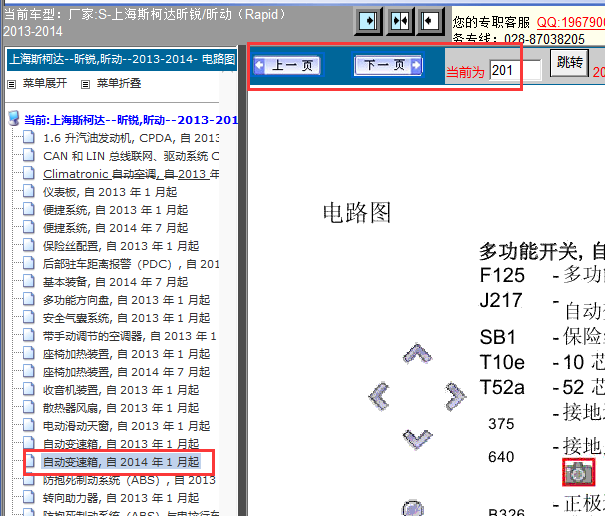Pan diagram up with up arrow
The width and height of the screenshot is (605, 516).
coord(417,353)
